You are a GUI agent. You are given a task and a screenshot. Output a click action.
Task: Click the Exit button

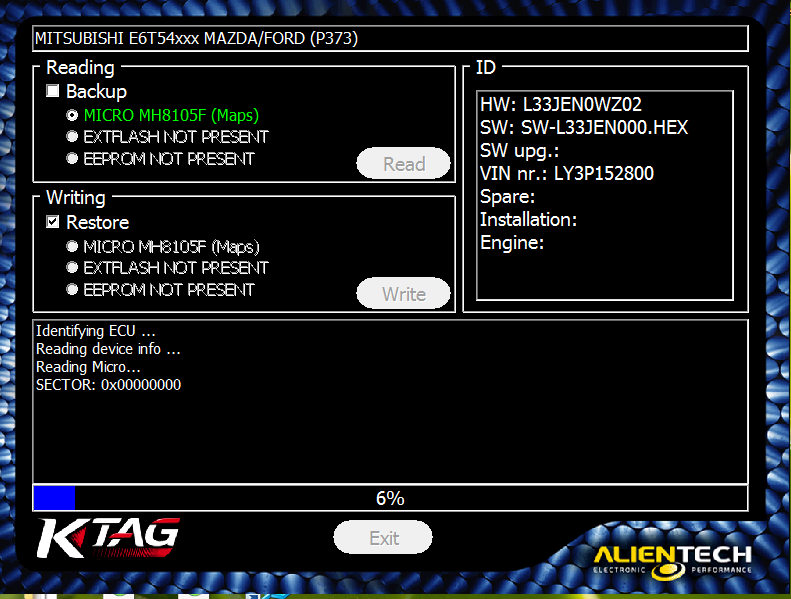pos(383,537)
